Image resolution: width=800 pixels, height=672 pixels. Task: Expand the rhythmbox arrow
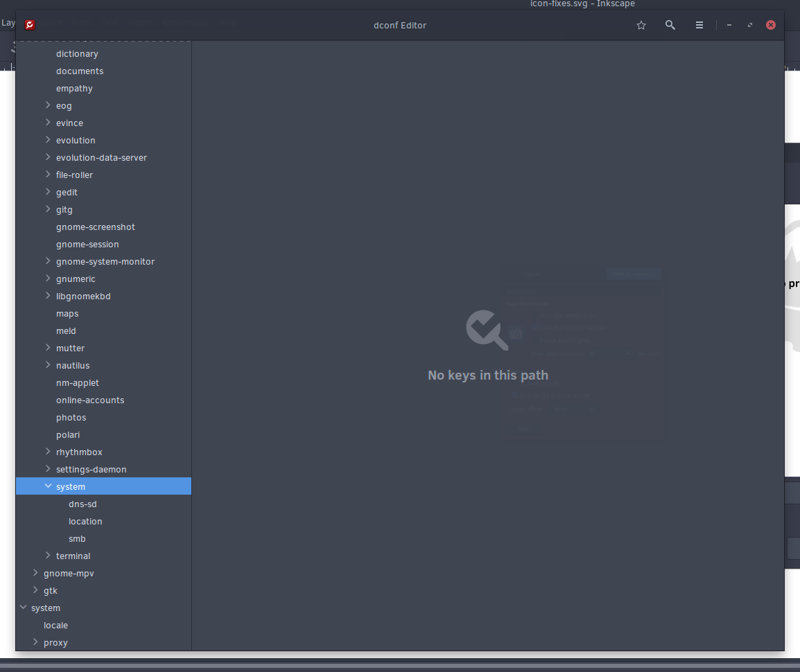point(48,452)
